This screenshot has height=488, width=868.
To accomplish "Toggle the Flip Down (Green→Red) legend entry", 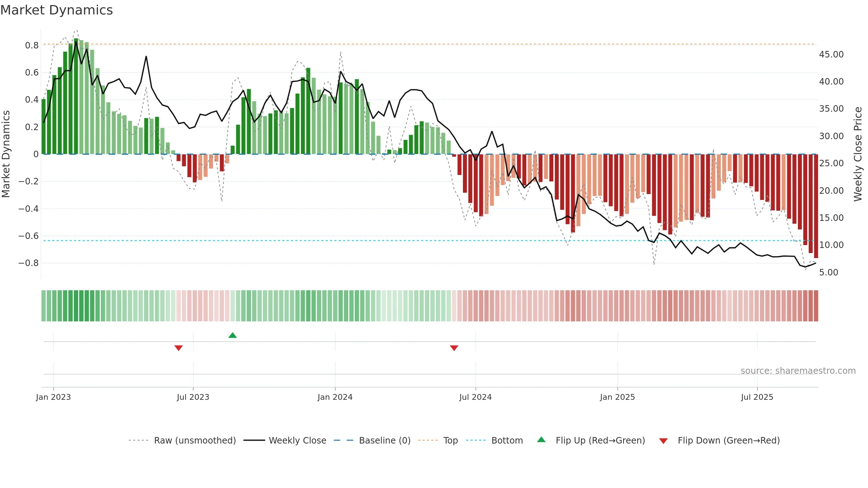I will 719,440.
